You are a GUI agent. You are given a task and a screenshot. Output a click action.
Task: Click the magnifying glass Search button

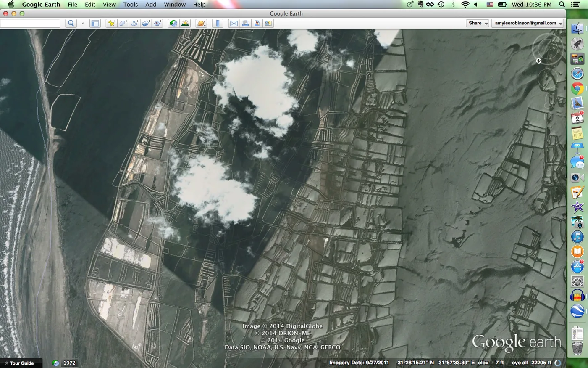point(71,23)
